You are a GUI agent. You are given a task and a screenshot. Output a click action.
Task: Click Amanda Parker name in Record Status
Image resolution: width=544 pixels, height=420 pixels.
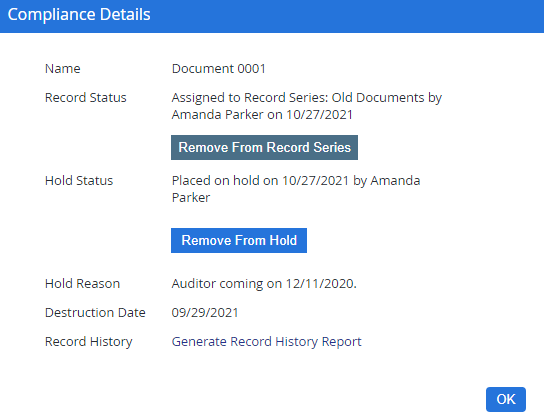[218, 115]
